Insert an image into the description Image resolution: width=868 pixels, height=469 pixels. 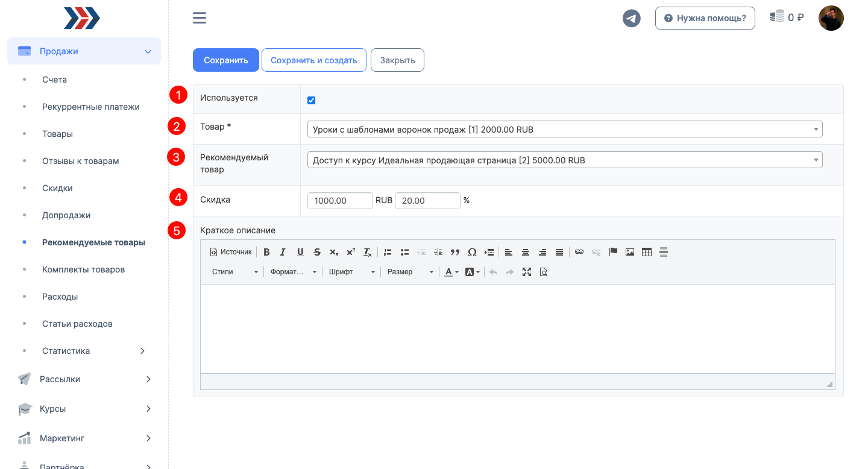(630, 252)
